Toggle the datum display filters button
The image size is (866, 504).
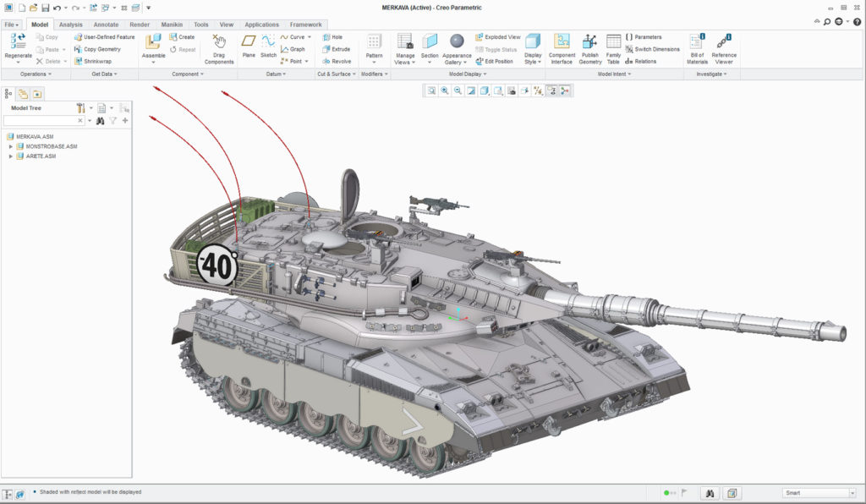(539, 90)
